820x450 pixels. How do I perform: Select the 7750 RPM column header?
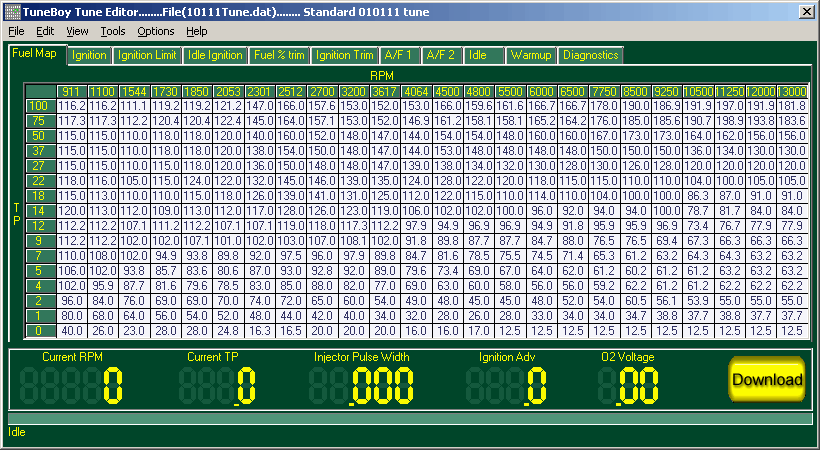pyautogui.click(x=605, y=92)
